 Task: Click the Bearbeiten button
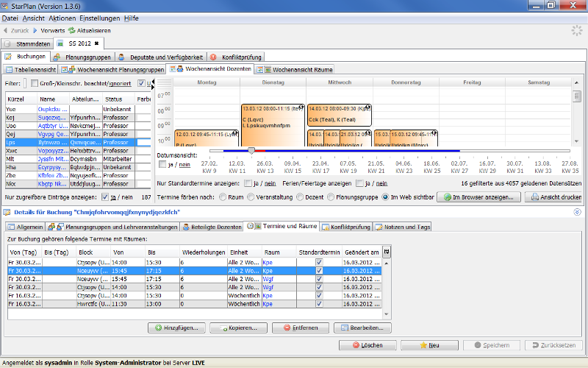coord(362,328)
